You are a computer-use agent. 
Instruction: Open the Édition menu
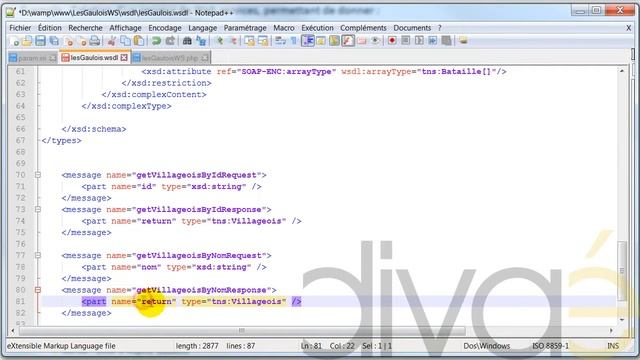click(x=50, y=28)
